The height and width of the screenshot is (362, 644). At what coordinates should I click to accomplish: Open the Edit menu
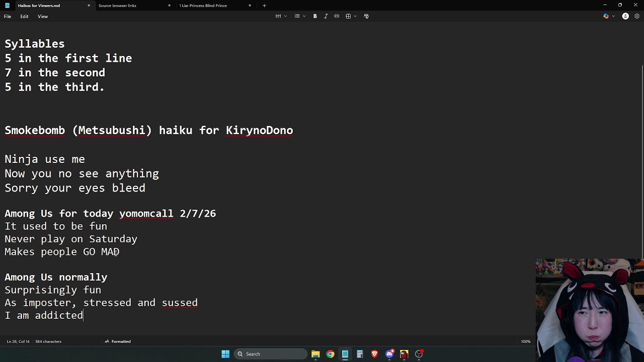[24, 17]
